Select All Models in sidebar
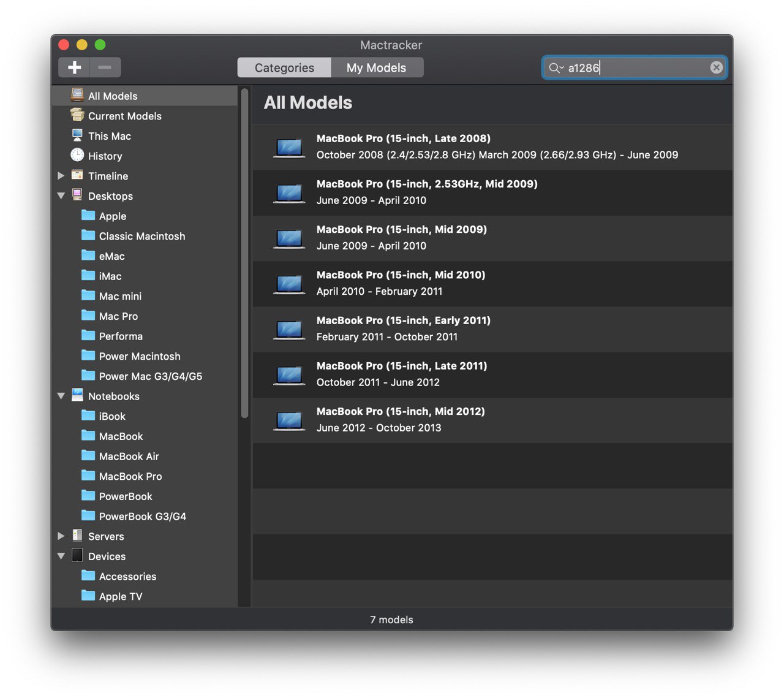Image resolution: width=784 pixels, height=698 pixels. coord(145,96)
